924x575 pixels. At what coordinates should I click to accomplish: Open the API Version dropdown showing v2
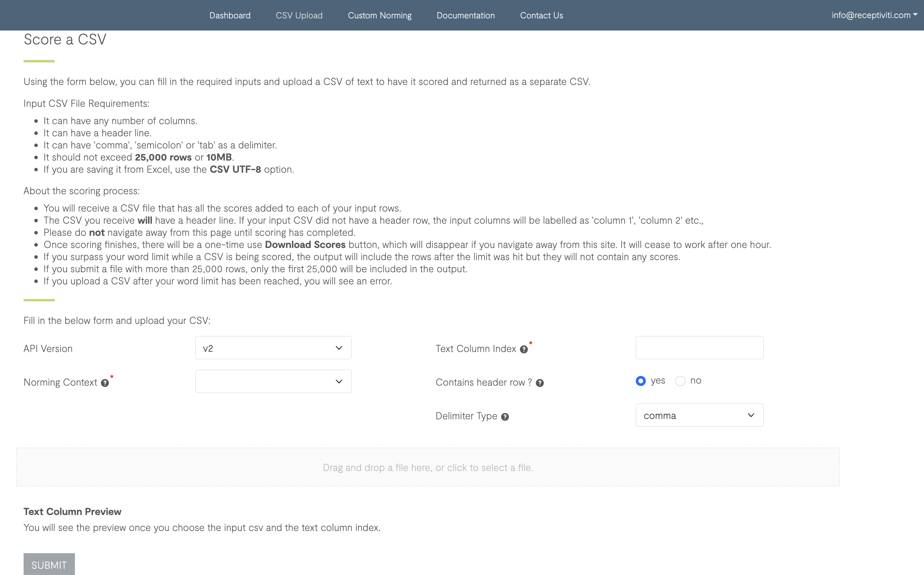point(273,347)
